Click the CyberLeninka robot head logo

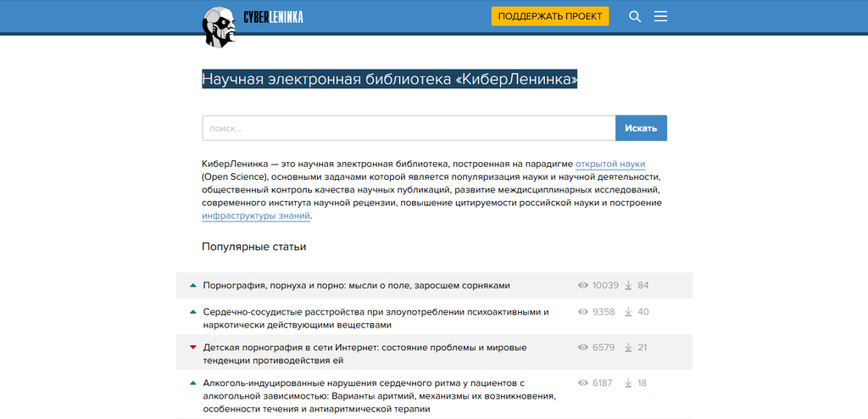click(221, 26)
